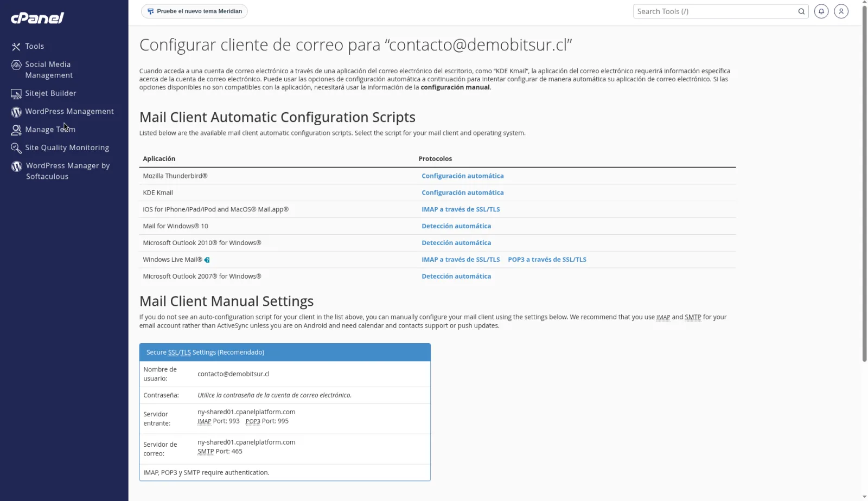Click the SMTP Port: 465 text
This screenshot has height=501, width=868.
[x=220, y=452]
